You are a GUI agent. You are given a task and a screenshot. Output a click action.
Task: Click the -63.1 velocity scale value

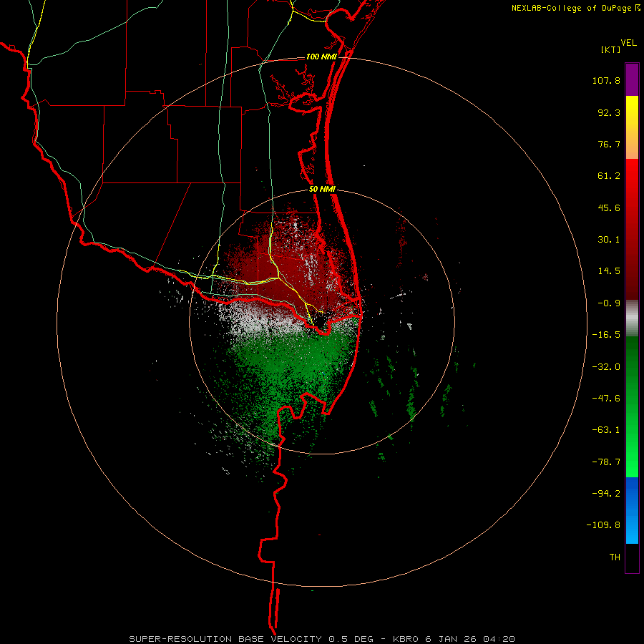pyautogui.click(x=606, y=430)
